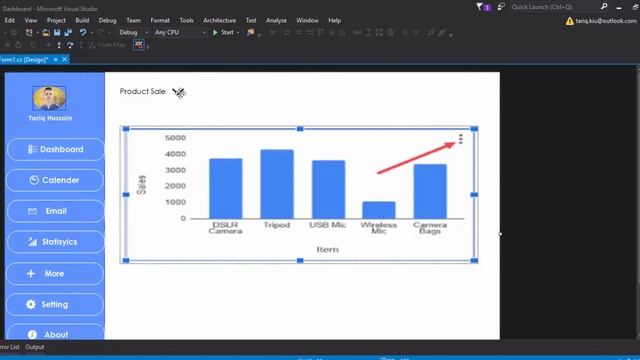Select the More sidebar button
This screenshot has width=640, height=360.
(55, 273)
